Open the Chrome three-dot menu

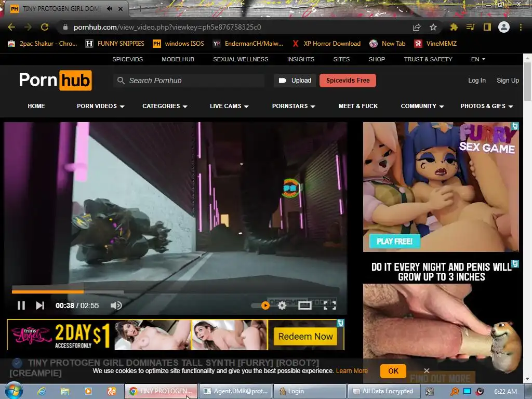tap(521, 27)
